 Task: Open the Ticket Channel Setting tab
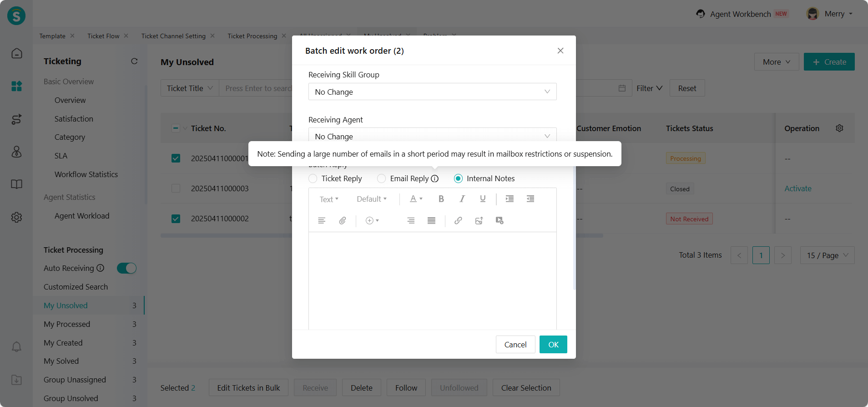tap(173, 36)
